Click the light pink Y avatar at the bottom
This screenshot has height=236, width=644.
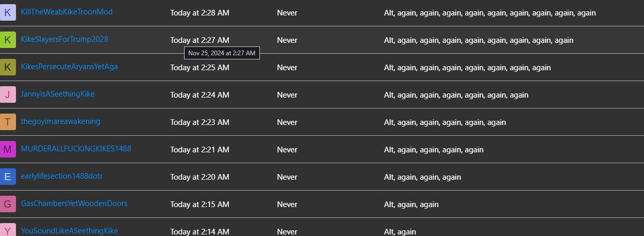pyautogui.click(x=7, y=230)
